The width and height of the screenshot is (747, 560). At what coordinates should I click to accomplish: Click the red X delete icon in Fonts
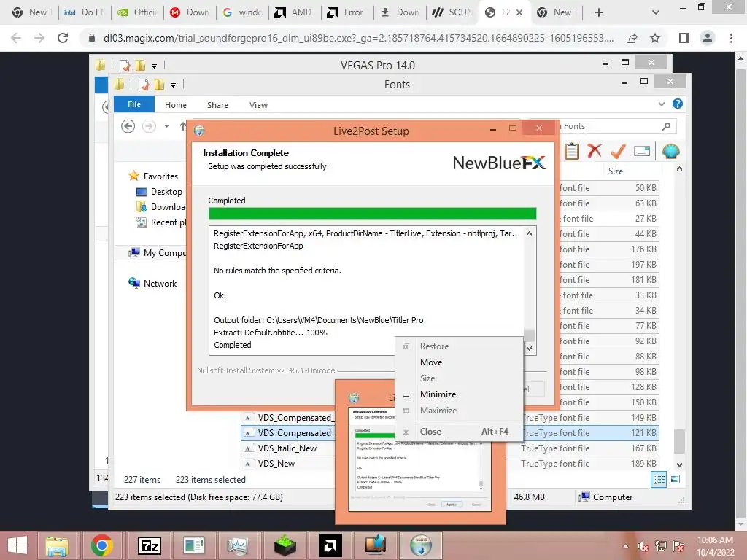pos(595,151)
